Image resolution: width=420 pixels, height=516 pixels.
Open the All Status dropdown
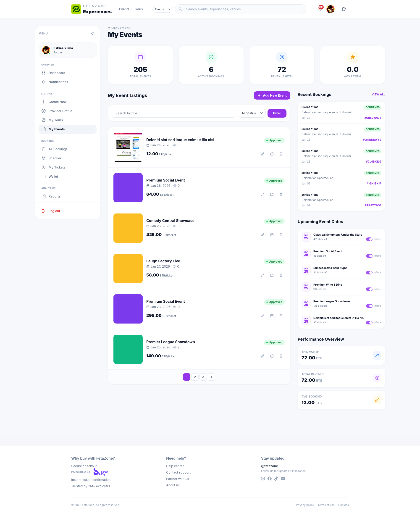(x=252, y=113)
